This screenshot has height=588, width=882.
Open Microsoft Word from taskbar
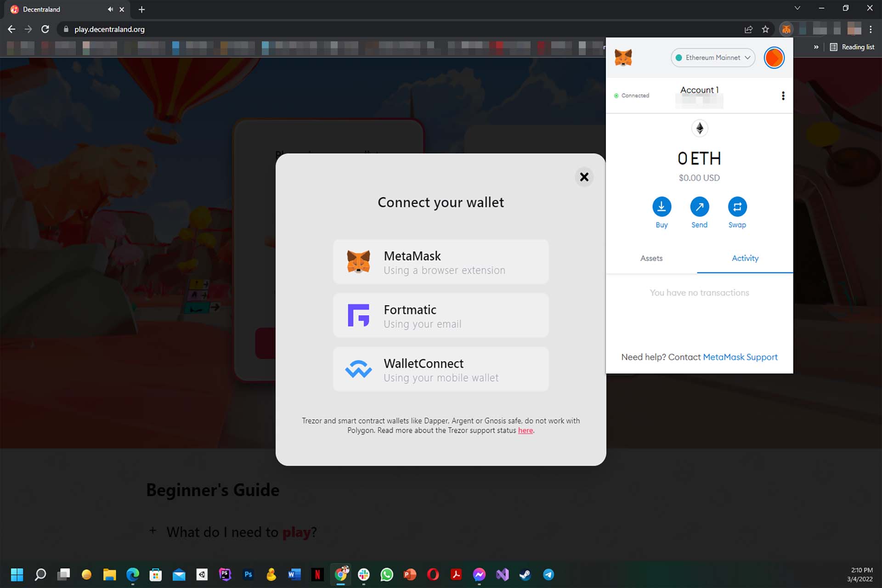pos(294,575)
